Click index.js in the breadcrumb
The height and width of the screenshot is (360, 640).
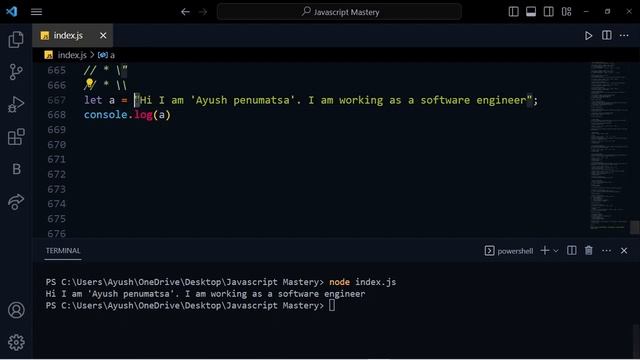coord(72,55)
